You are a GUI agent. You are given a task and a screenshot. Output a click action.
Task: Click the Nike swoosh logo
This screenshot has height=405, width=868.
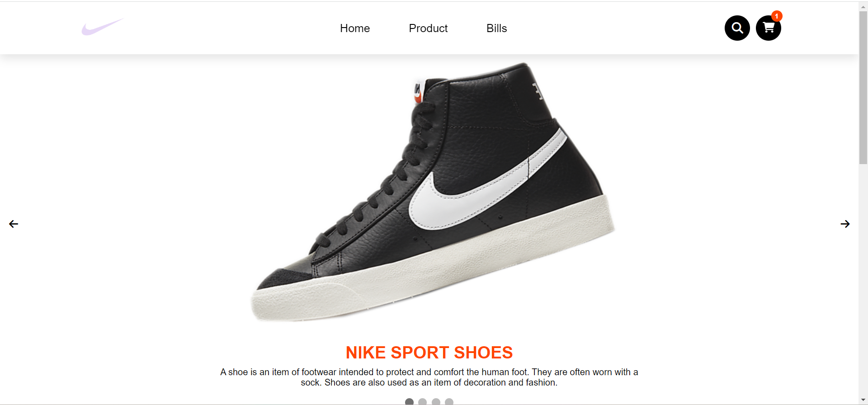pyautogui.click(x=103, y=27)
